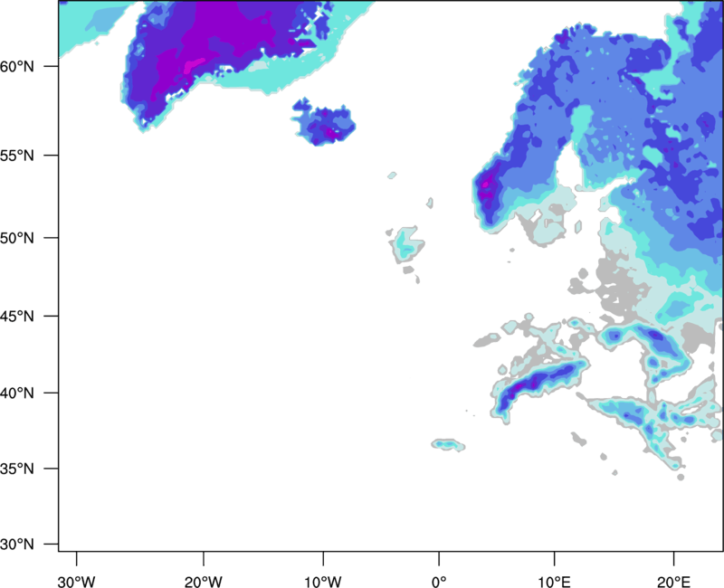This screenshot has height=588, width=724.
Task: Click the 0° longitude label
Action: [x=439, y=582]
